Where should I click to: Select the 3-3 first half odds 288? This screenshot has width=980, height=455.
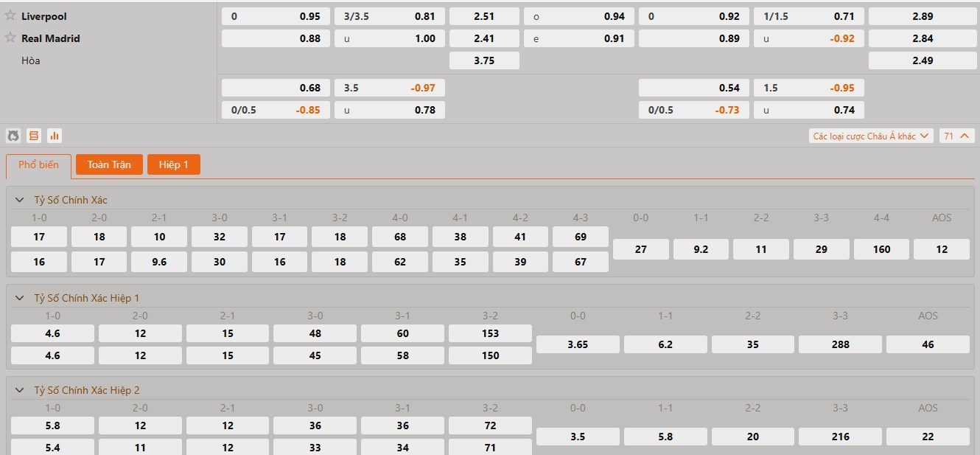click(x=840, y=344)
